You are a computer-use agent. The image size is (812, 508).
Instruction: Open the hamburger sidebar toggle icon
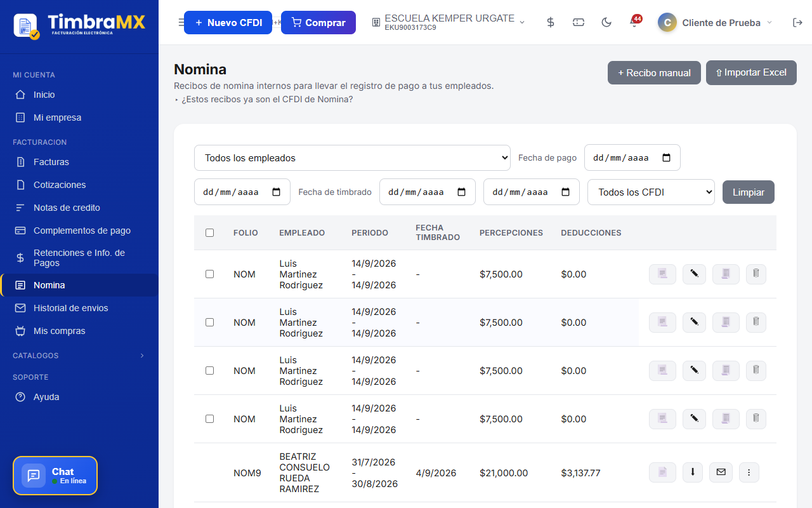pos(181,22)
